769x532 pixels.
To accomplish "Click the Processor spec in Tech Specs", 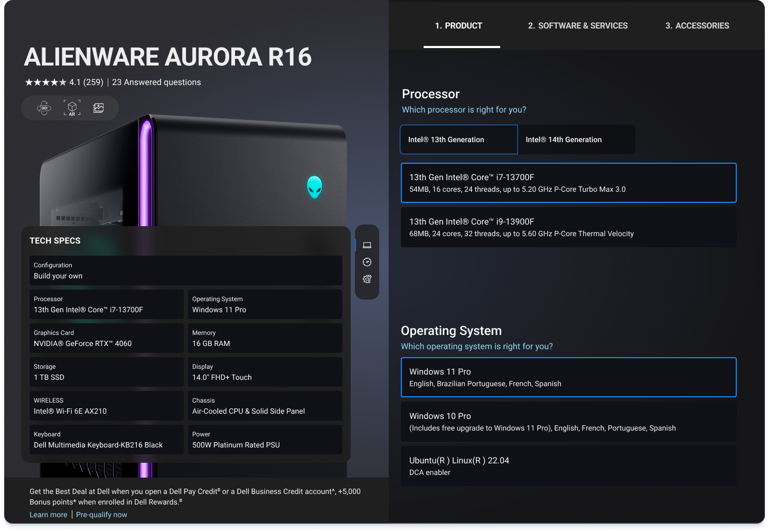I will click(x=107, y=304).
